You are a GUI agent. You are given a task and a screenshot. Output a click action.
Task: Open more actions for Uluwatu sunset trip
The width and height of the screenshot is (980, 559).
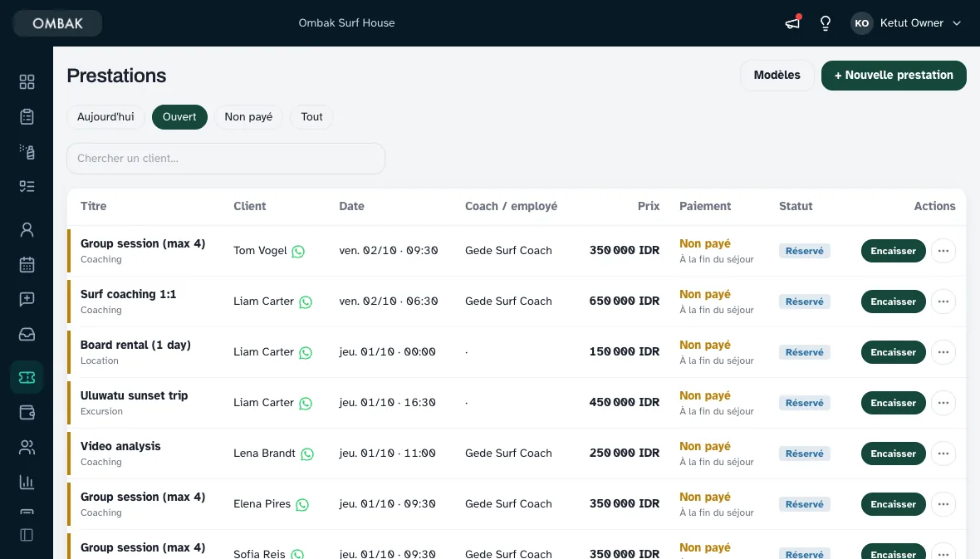(943, 403)
